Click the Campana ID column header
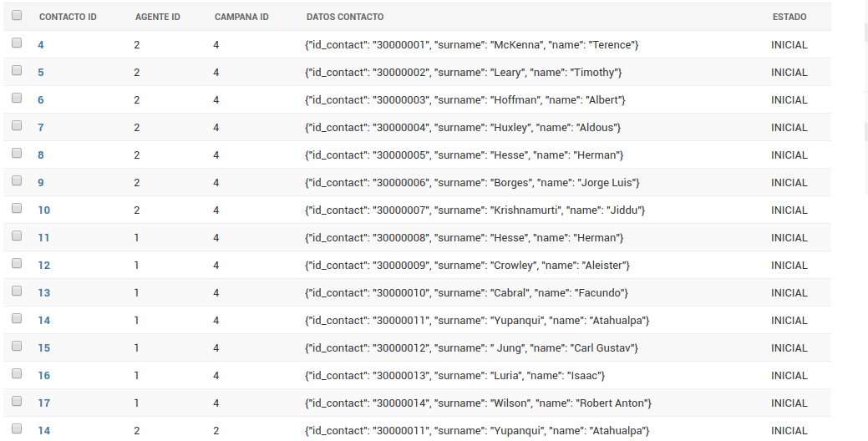 coord(241,18)
